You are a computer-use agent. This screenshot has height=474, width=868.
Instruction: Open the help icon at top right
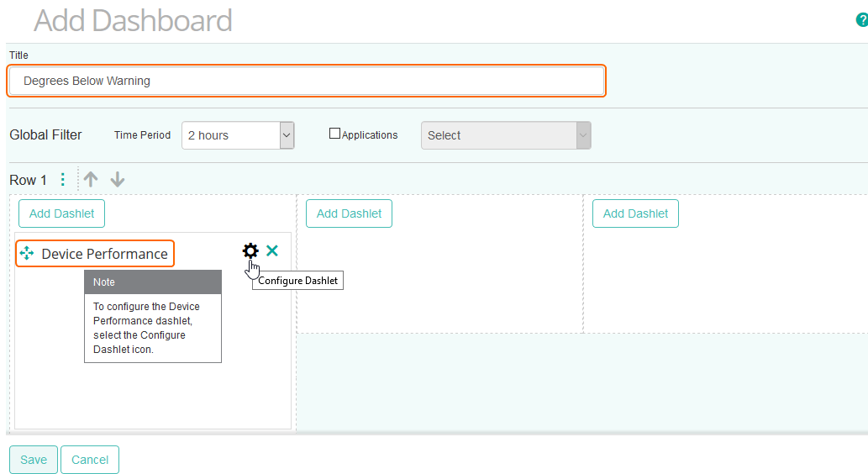coord(861,20)
